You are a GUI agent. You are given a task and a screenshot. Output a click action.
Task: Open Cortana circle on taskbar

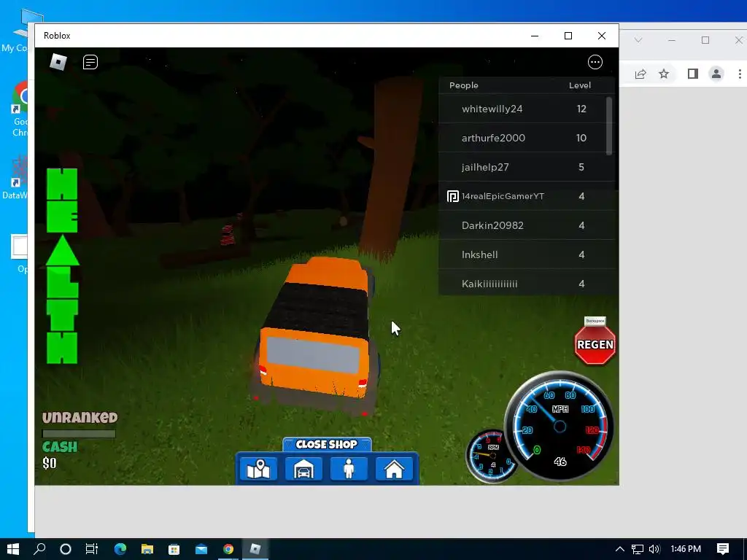(x=66, y=549)
